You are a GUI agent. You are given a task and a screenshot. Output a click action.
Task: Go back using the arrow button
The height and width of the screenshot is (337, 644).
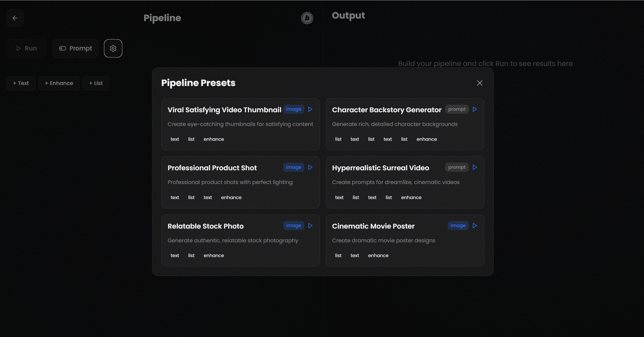(x=15, y=18)
